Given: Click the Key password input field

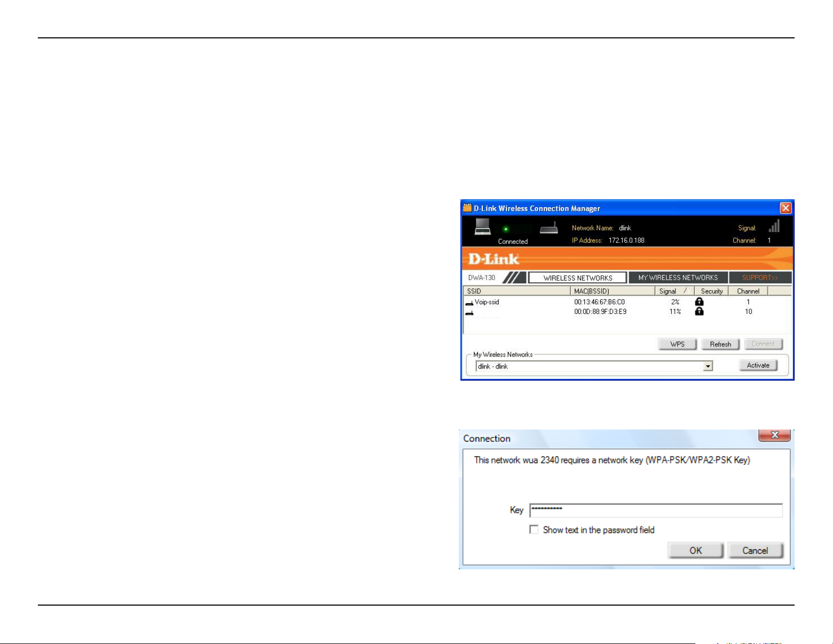Looking at the screenshot, I should 656,510.
